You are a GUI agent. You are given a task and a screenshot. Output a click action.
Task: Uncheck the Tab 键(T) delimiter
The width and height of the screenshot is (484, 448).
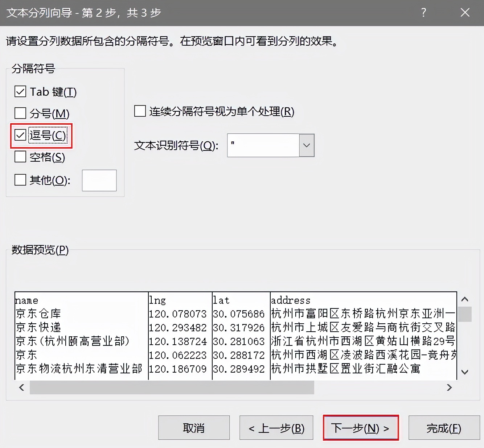point(20,91)
